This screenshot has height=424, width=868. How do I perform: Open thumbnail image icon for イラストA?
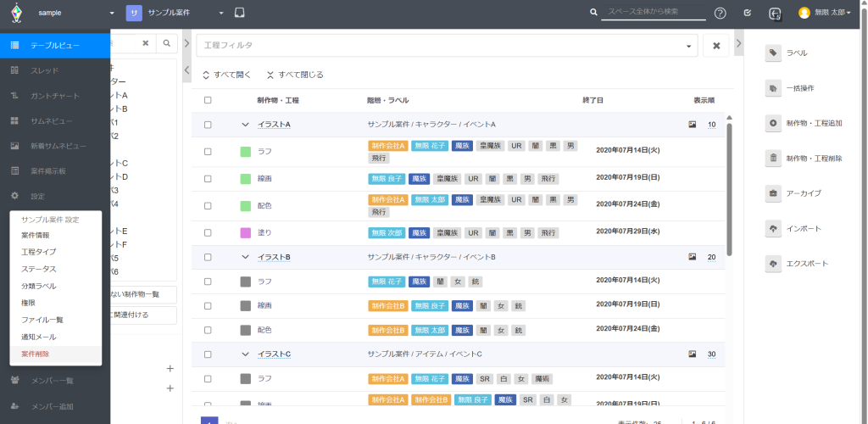[x=692, y=125]
